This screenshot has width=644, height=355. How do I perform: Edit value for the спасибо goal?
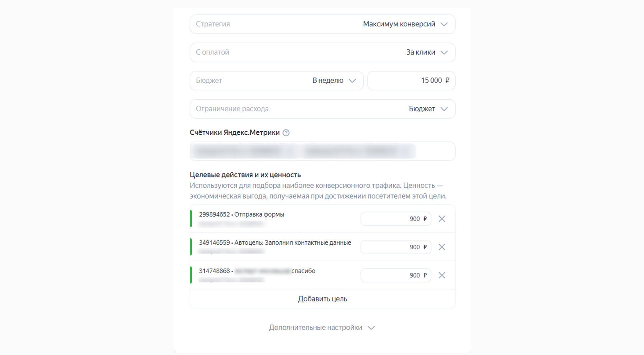click(x=396, y=276)
